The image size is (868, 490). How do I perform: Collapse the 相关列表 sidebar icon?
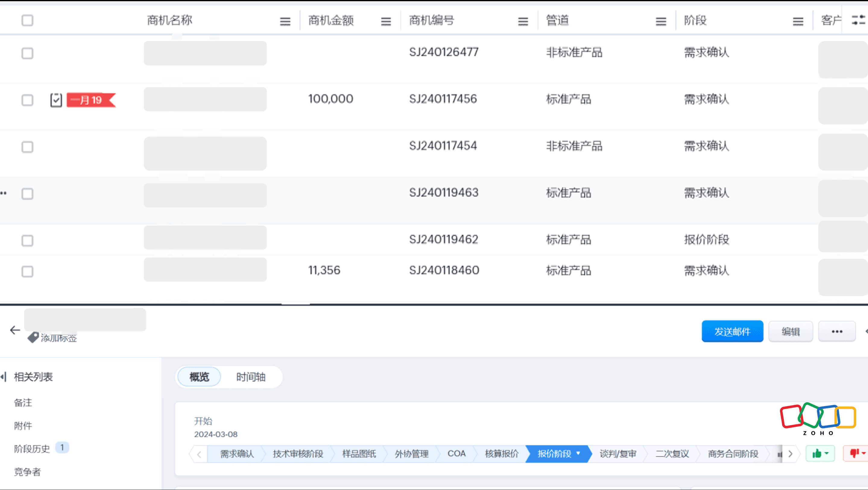(x=4, y=377)
